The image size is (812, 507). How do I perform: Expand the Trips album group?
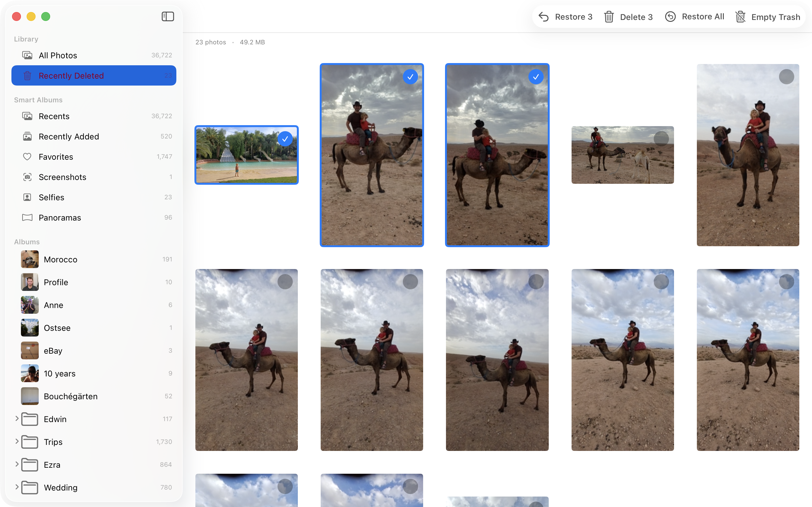(17, 442)
